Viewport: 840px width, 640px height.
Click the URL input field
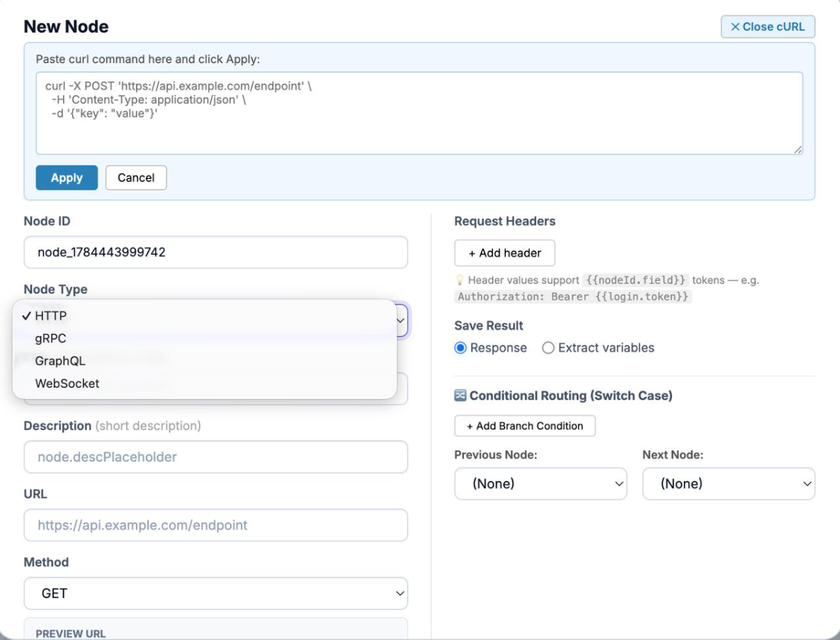pyautogui.click(x=216, y=525)
